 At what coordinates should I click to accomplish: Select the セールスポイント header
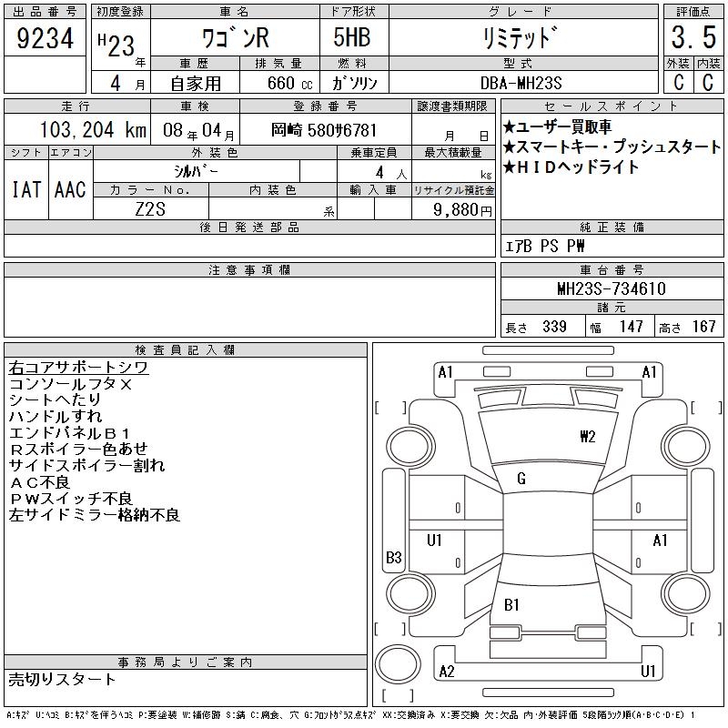click(x=612, y=106)
